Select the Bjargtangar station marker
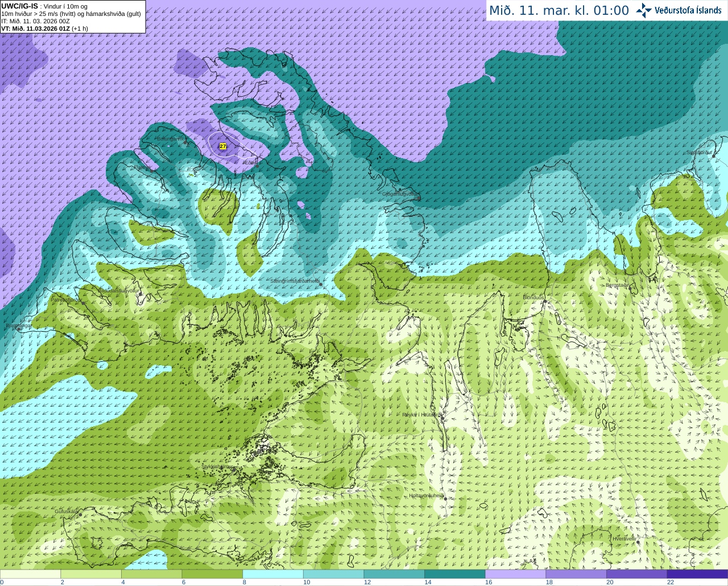 pyautogui.click(x=18, y=329)
